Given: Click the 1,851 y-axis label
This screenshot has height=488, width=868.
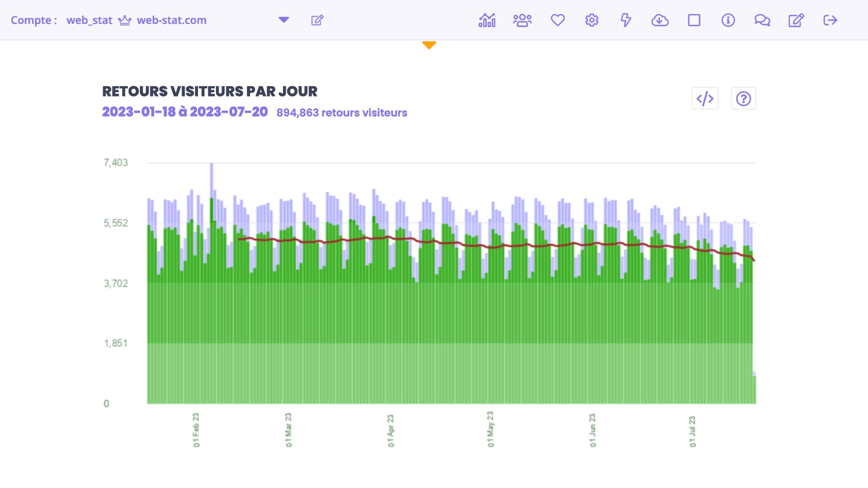Looking at the screenshot, I should 116,343.
